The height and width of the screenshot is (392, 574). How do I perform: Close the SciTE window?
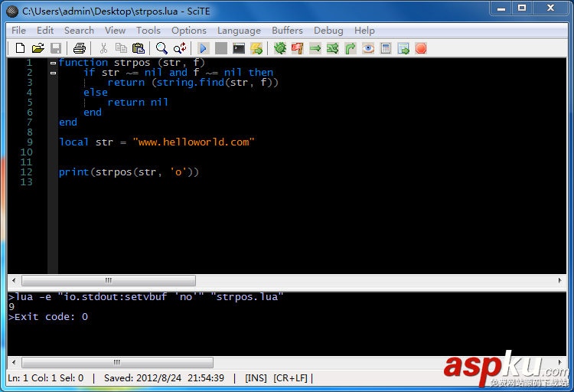(x=550, y=8)
